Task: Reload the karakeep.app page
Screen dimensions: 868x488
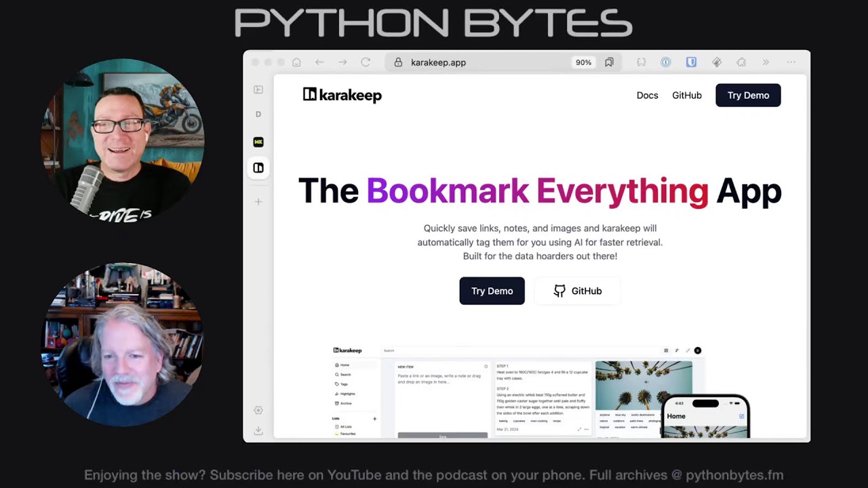Action: [x=366, y=62]
